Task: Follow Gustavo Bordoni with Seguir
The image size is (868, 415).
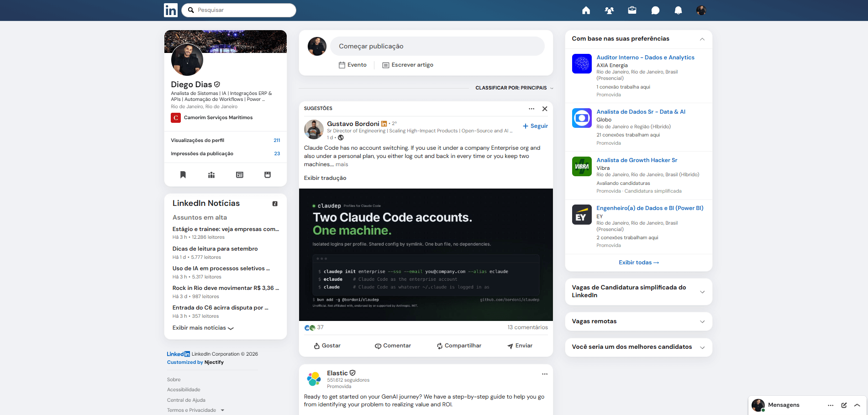Action: 535,126
